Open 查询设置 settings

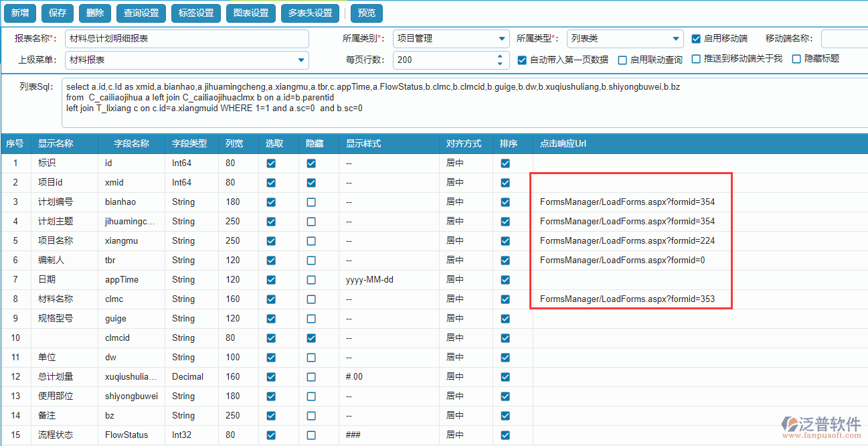141,13
